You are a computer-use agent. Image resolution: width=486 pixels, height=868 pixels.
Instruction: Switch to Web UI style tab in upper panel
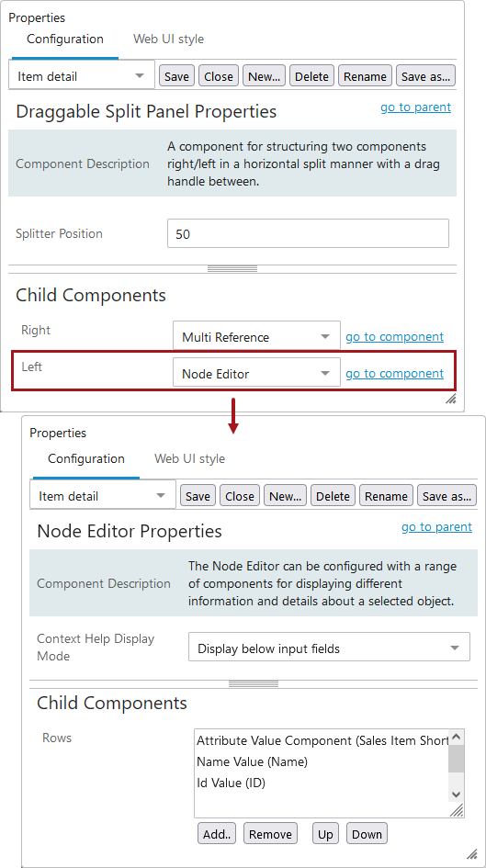point(168,39)
